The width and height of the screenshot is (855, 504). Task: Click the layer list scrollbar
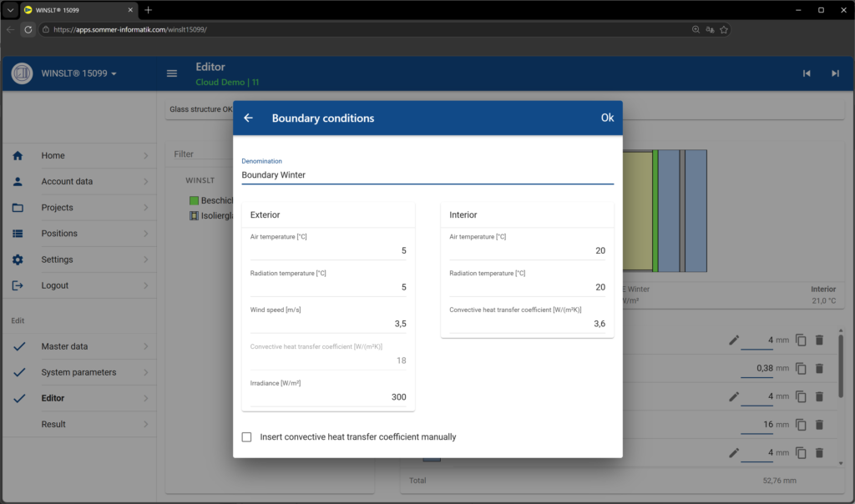840,366
